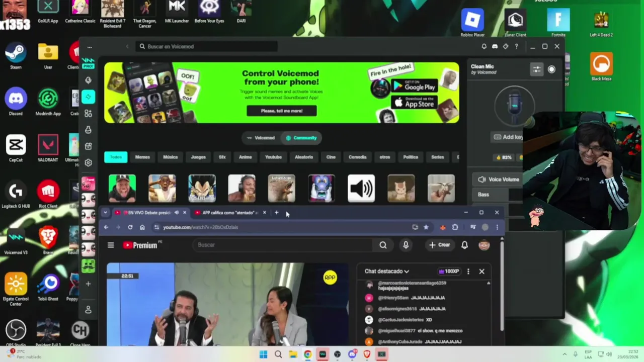The width and height of the screenshot is (644, 362).
Task: Open the browser extensions puzzle icon
Action: (455, 227)
